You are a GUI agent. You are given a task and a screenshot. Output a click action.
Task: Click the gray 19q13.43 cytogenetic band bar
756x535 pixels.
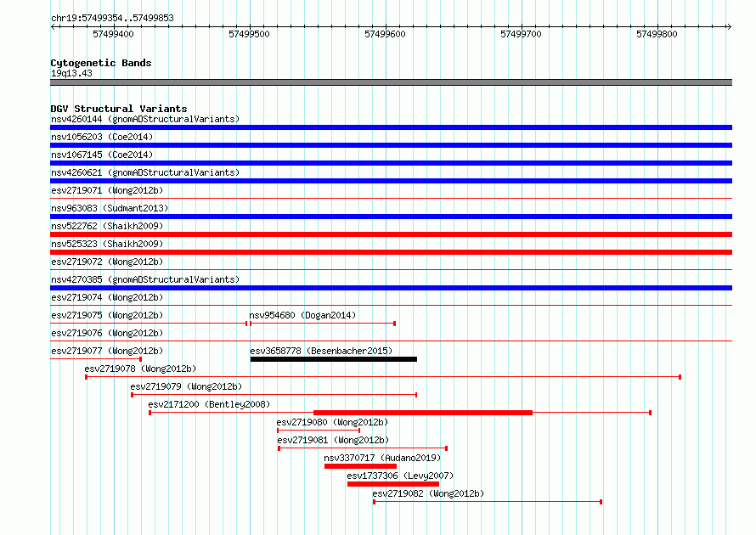point(391,82)
